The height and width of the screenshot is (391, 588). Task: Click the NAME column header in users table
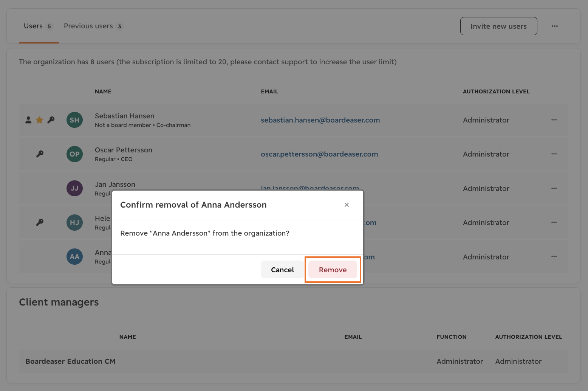point(103,92)
